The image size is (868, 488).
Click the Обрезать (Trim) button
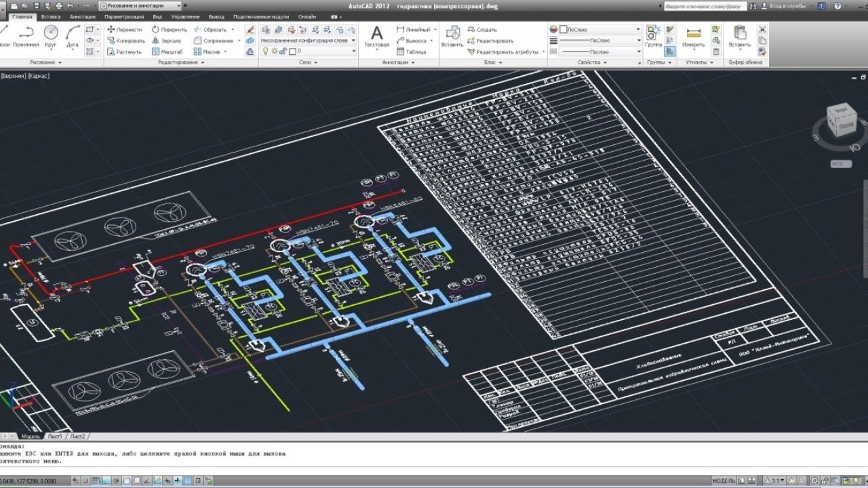click(x=211, y=30)
